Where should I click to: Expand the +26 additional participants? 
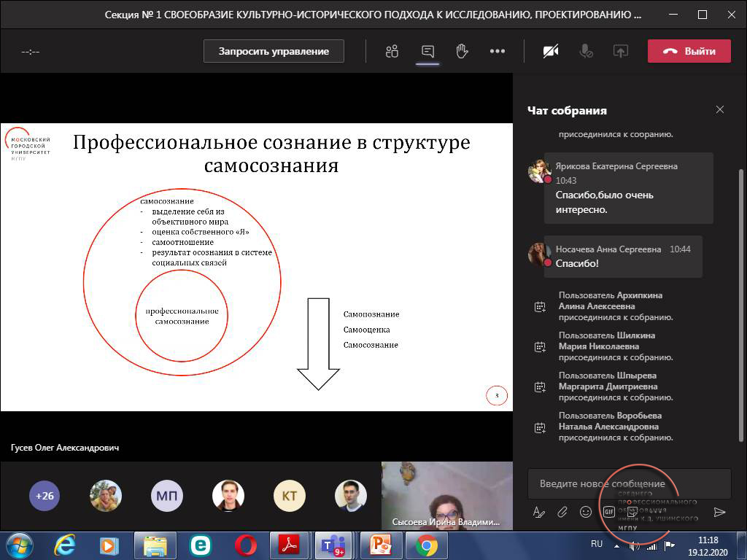coord(44,496)
